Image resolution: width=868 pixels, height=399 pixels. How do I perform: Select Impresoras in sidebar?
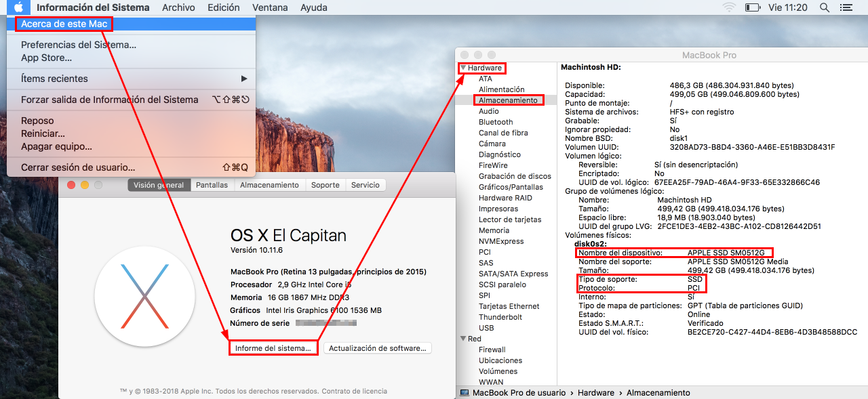498,209
